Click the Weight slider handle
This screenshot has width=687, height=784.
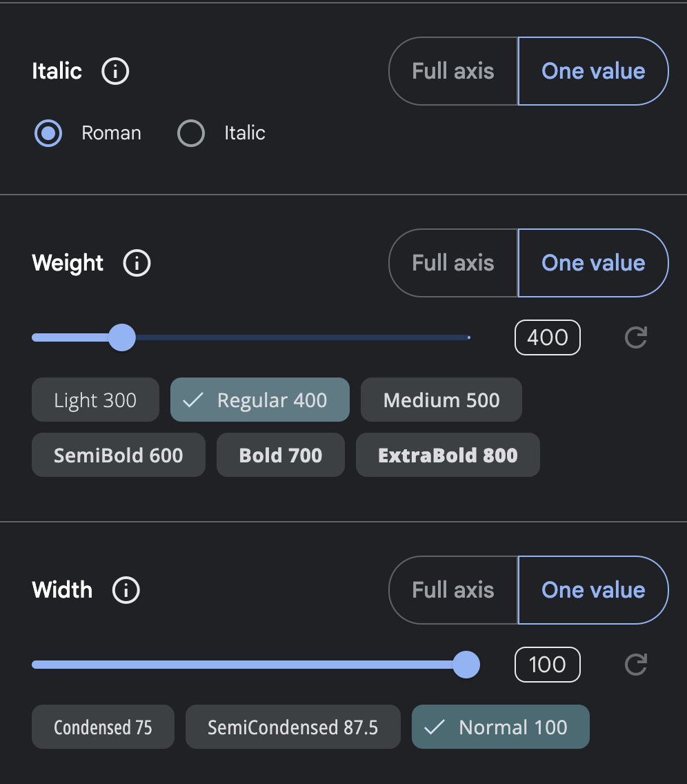pos(122,337)
